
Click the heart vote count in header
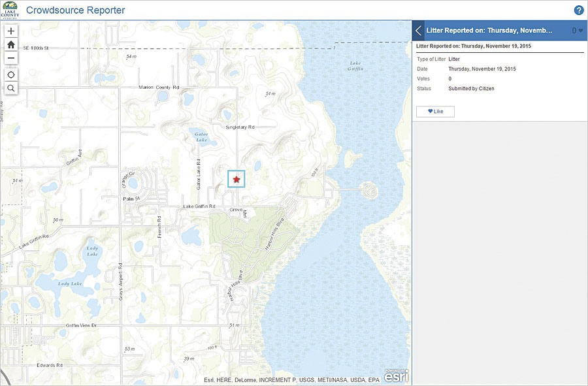coord(577,31)
